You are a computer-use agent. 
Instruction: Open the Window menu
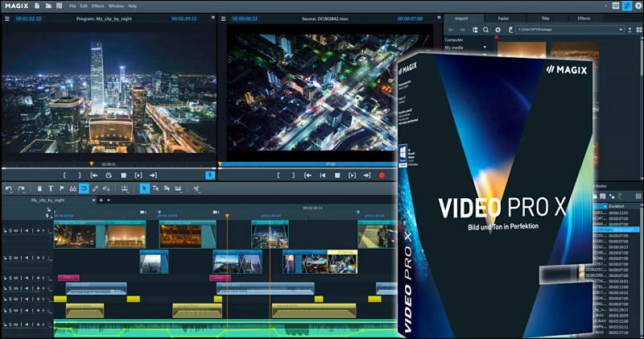click(x=116, y=6)
